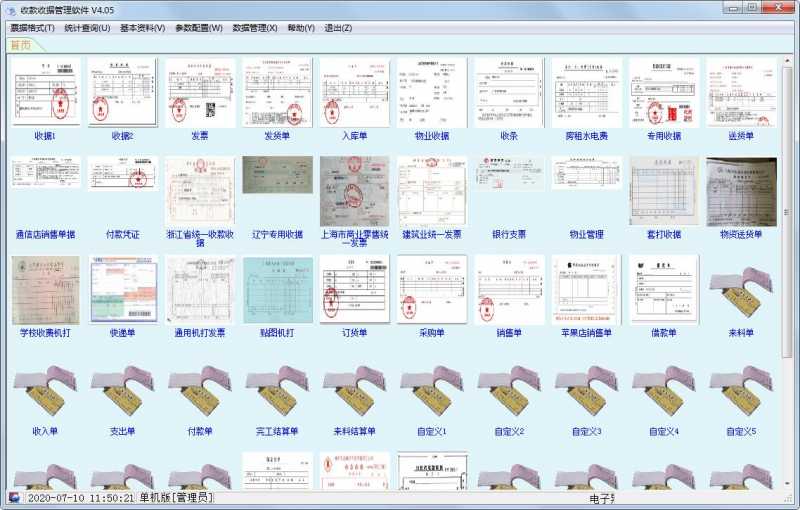Click the 发票 label link

click(200, 136)
